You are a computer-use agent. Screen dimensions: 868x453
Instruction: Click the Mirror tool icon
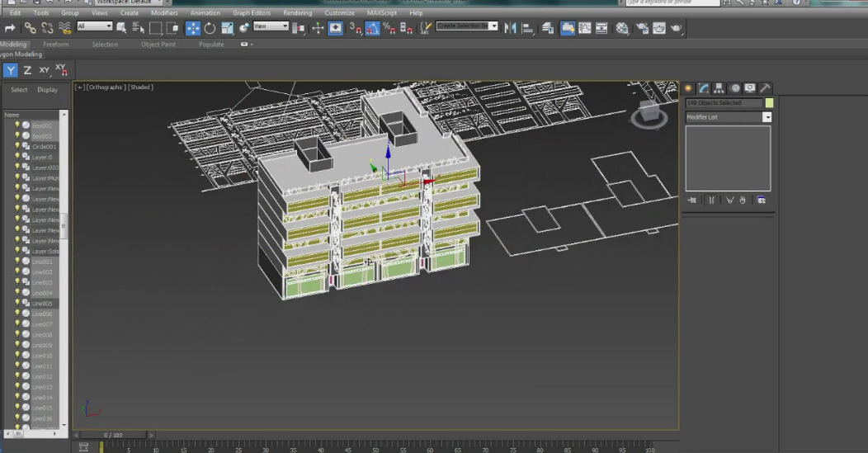tap(511, 28)
